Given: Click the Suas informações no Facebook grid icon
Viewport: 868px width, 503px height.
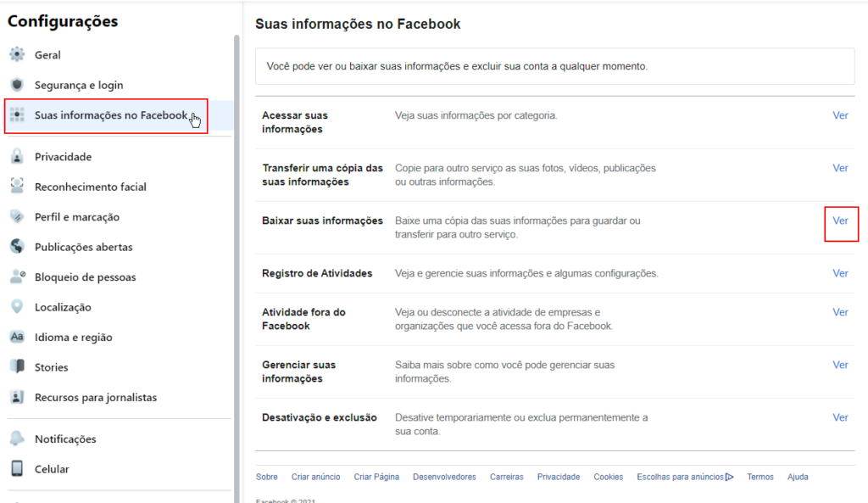Looking at the screenshot, I should coord(17,115).
